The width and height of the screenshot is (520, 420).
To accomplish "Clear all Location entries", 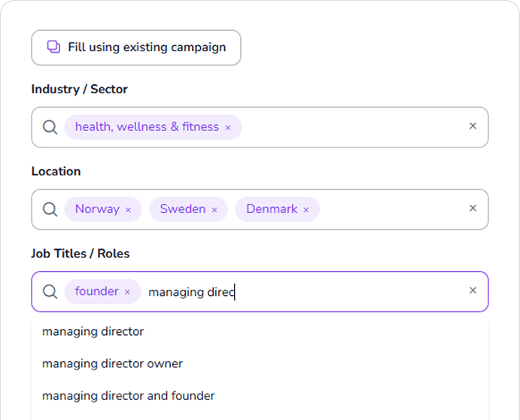I will point(473,208).
